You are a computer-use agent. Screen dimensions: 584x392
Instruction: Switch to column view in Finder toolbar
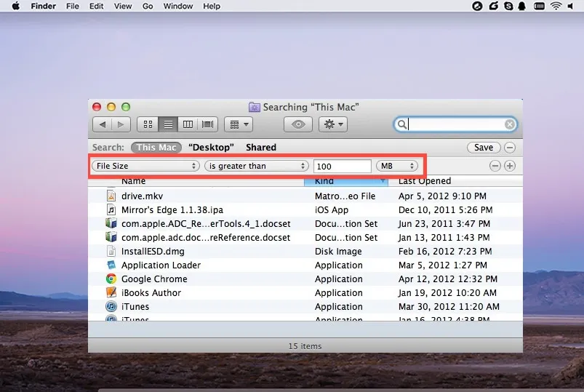click(x=188, y=124)
